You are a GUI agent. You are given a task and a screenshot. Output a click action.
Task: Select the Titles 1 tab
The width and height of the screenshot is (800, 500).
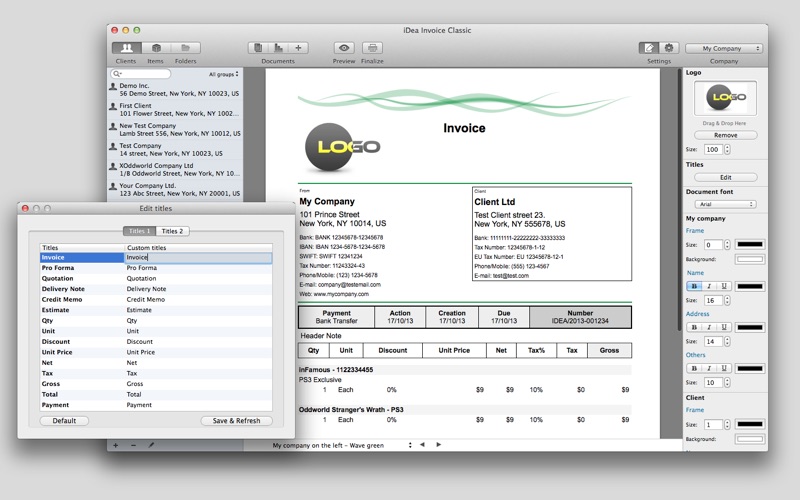tap(139, 231)
